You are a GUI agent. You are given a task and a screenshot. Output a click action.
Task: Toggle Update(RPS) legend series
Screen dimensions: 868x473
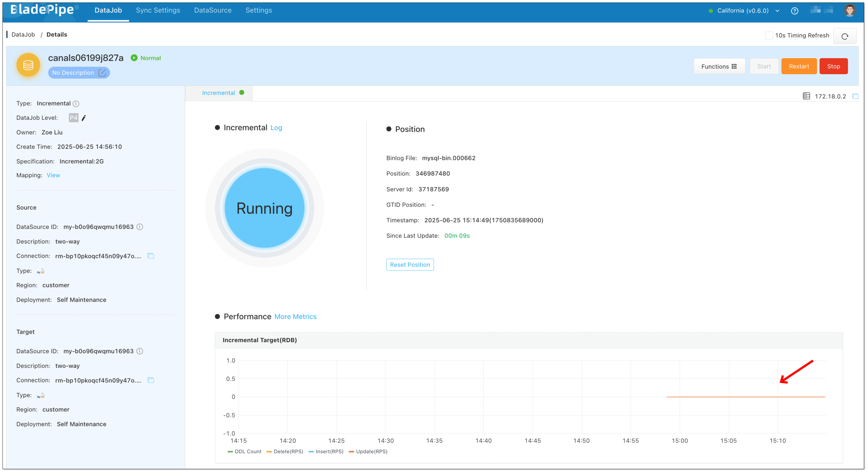(368, 451)
